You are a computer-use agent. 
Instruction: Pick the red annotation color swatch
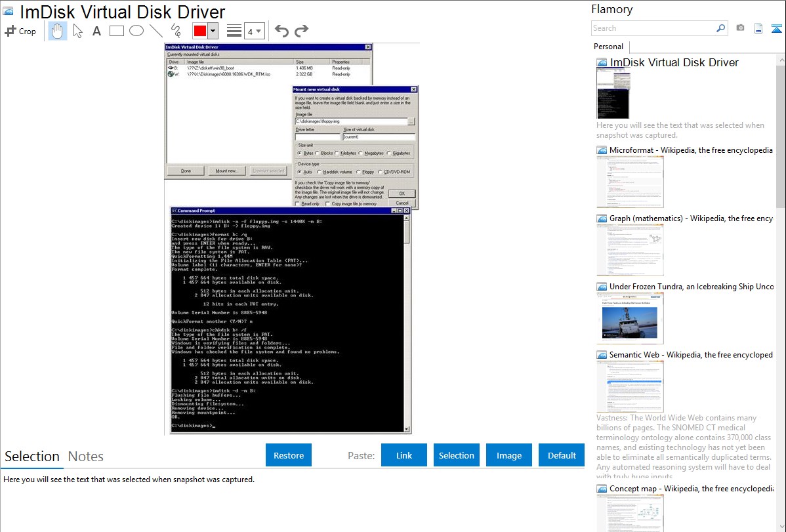200,31
